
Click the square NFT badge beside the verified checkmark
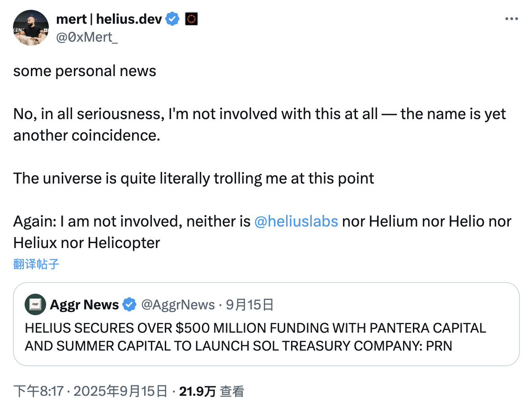coord(191,18)
